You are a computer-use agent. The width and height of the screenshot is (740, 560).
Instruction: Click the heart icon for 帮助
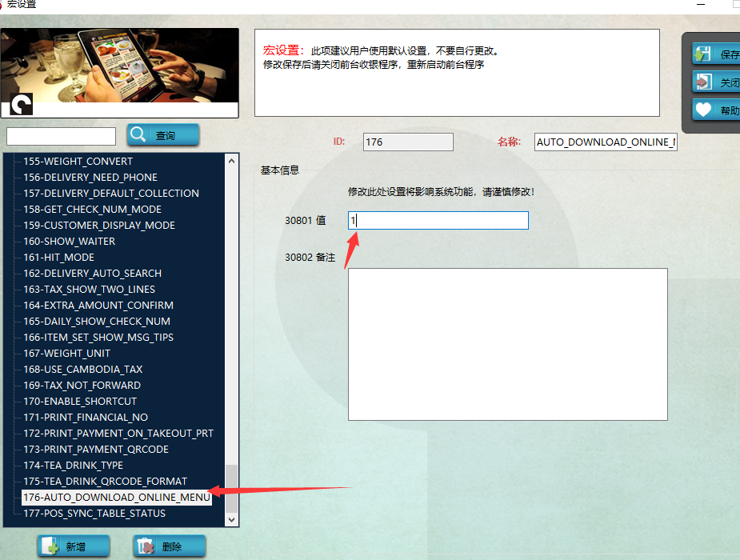tap(703, 110)
